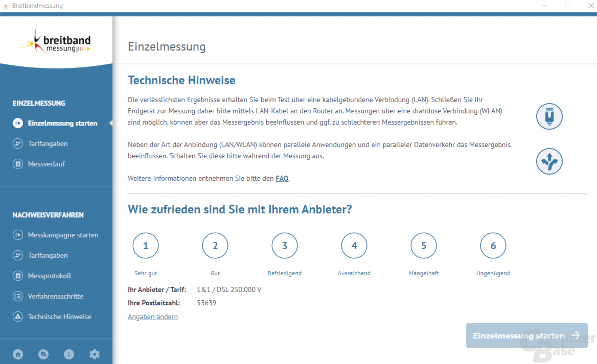This screenshot has width=597, height=364.
Task: Click the play icon beside Einzelmessung starten
Action: coord(18,123)
